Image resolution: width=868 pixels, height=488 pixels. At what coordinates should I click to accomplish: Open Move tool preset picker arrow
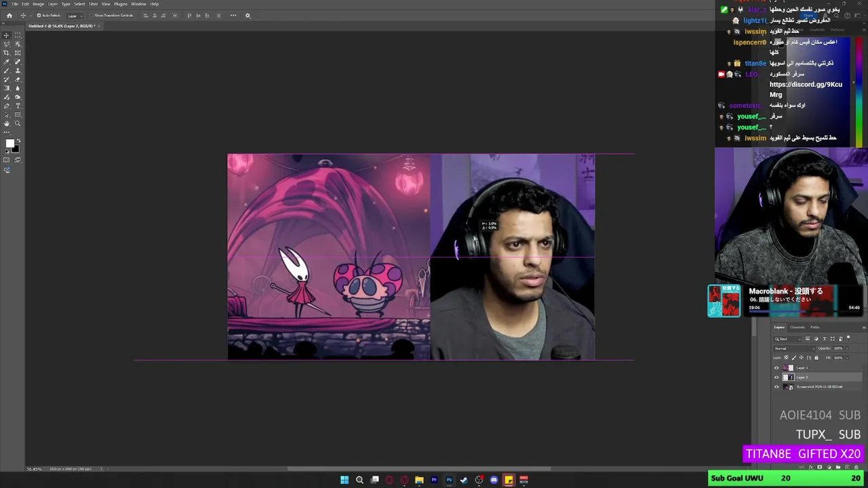pyautogui.click(x=31, y=16)
